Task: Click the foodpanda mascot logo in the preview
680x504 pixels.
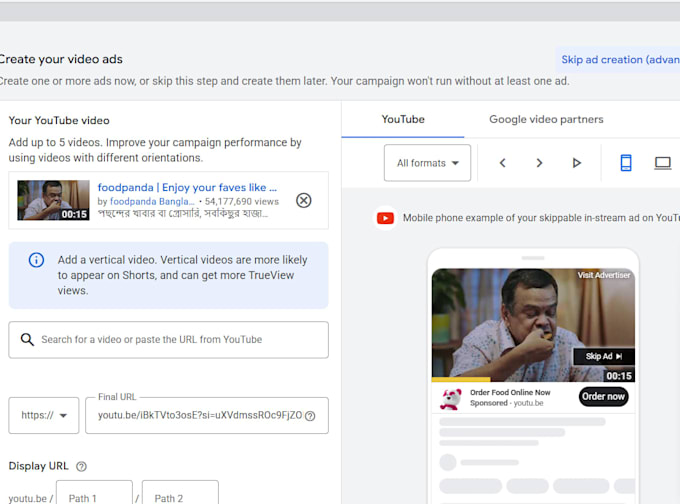Action: click(x=451, y=399)
